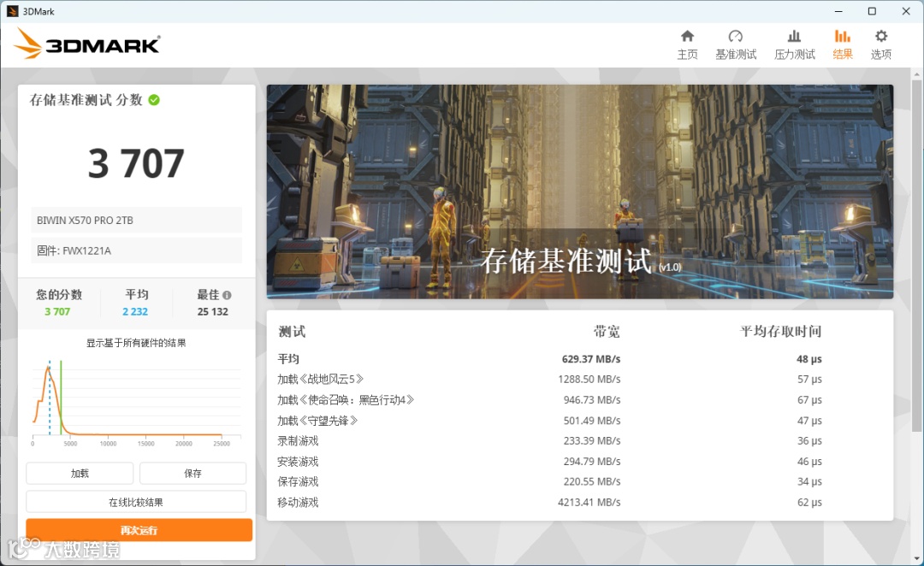This screenshot has width=924, height=566.
Task: Click the 在线比较结果 compare online button
Action: click(x=136, y=502)
